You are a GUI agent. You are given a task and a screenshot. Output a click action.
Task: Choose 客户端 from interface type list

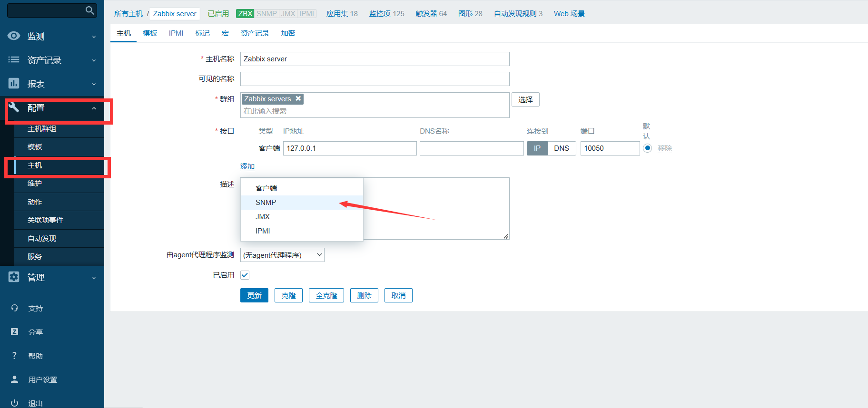pos(302,188)
